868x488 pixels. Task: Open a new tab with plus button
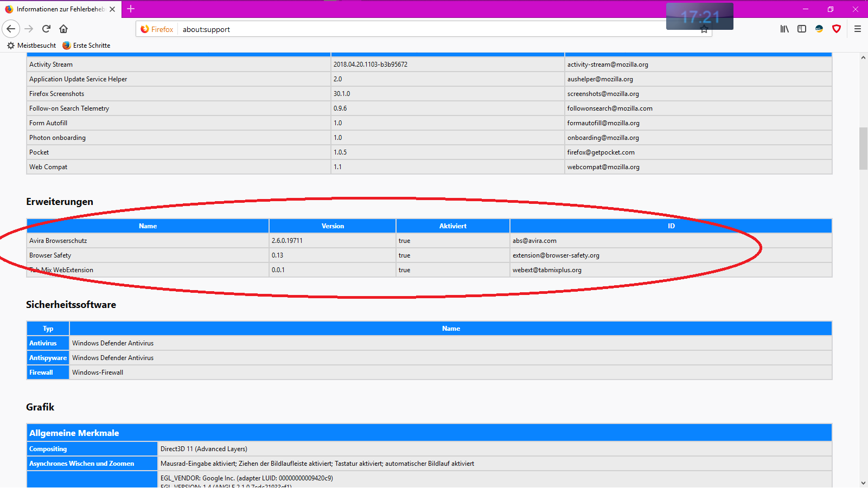tap(131, 9)
